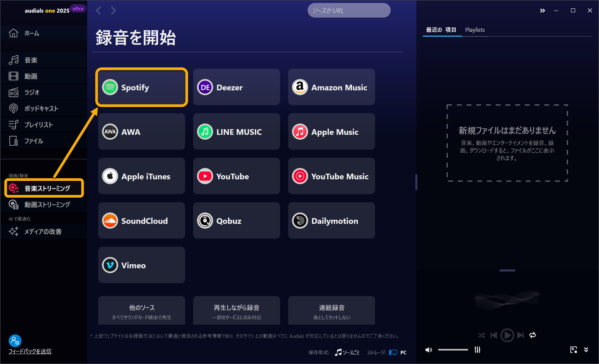The height and width of the screenshot is (364, 599).
Task: Skip to the previous track
Action: [494, 335]
